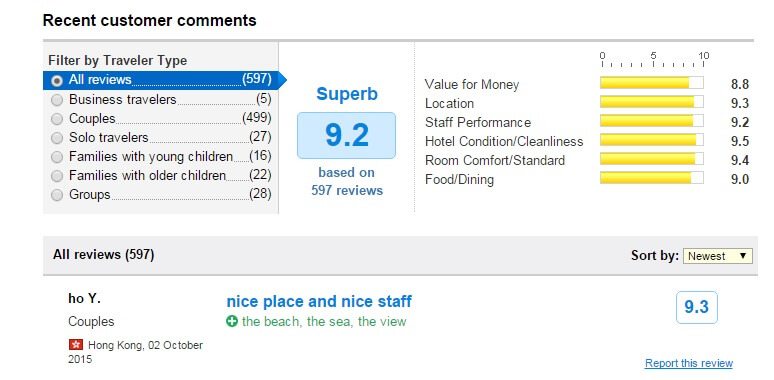Open the 'nice place and nice staff' review
The image size is (774, 380).
coord(319,302)
